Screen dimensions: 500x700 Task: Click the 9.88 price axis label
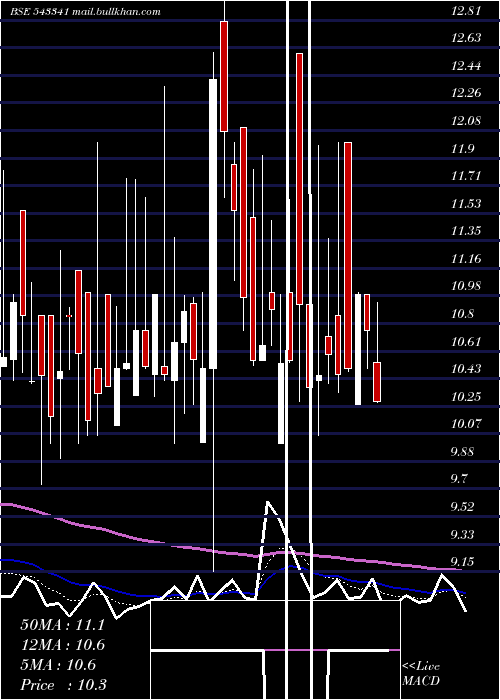[x=462, y=451]
